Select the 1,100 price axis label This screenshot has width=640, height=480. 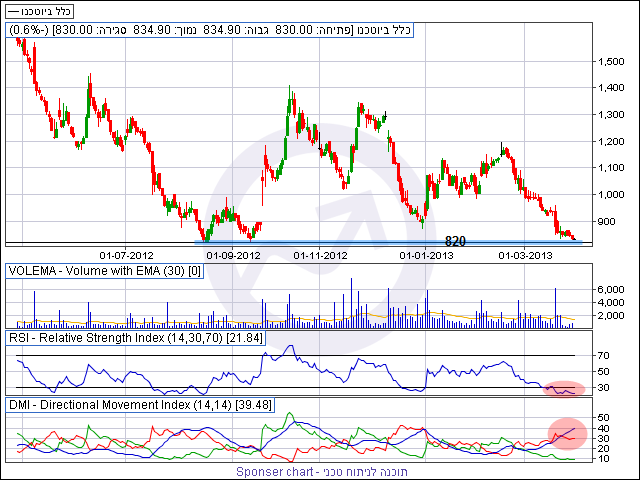(611, 168)
